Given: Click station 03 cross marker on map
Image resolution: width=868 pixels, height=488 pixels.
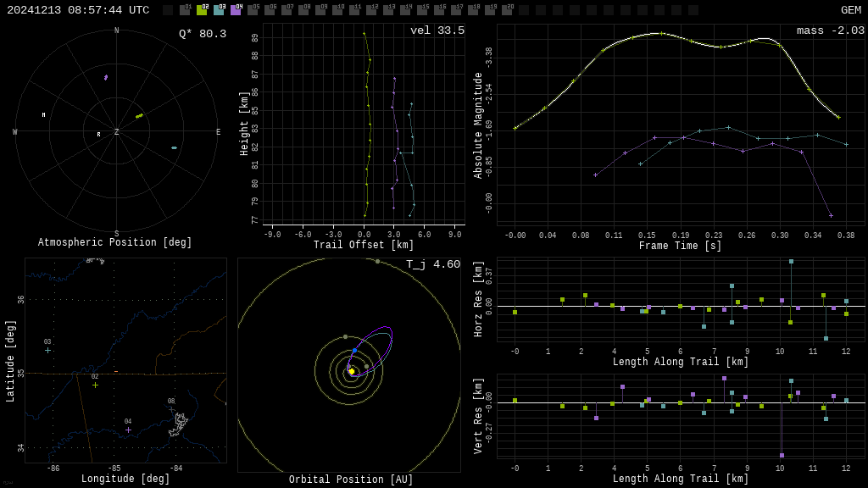Looking at the screenshot, I should pos(47,350).
